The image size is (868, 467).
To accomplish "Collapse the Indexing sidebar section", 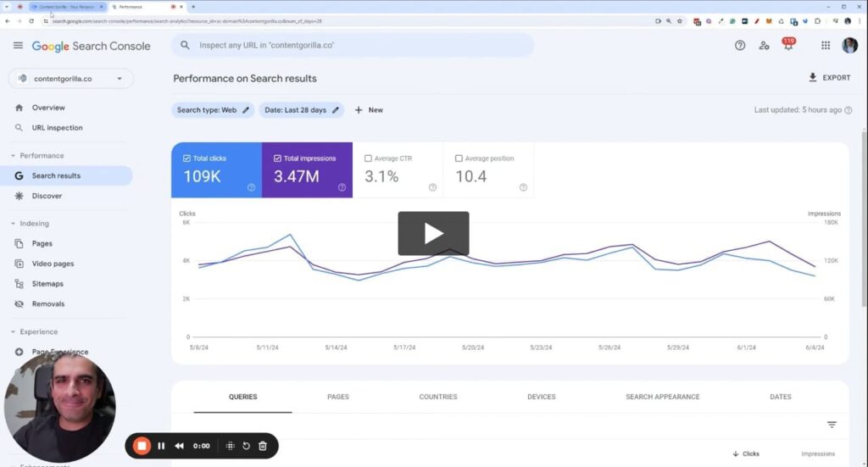I will pos(14,224).
